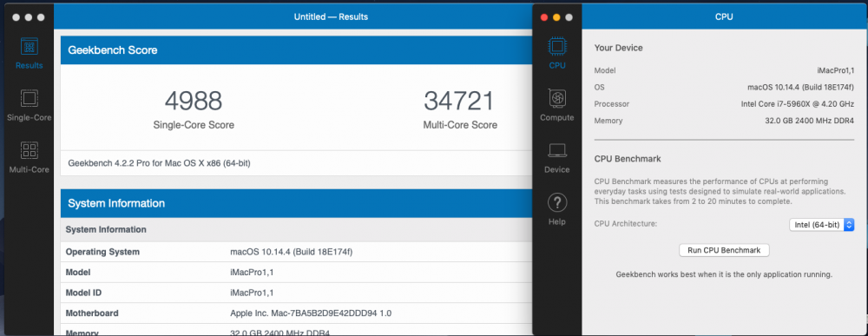The height and width of the screenshot is (336, 868).
Task: Click the Motherboard row label
Action: click(x=92, y=313)
